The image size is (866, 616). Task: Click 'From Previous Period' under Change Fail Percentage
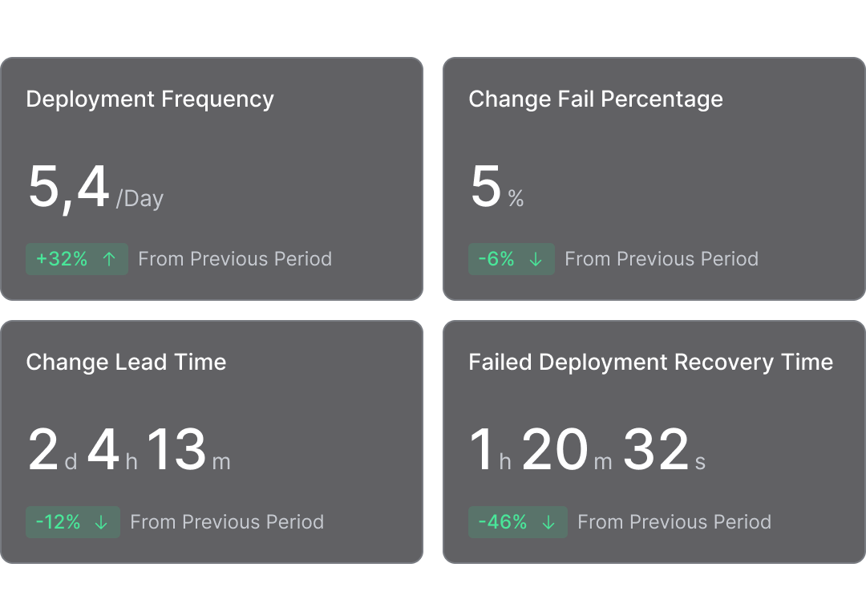tap(662, 259)
